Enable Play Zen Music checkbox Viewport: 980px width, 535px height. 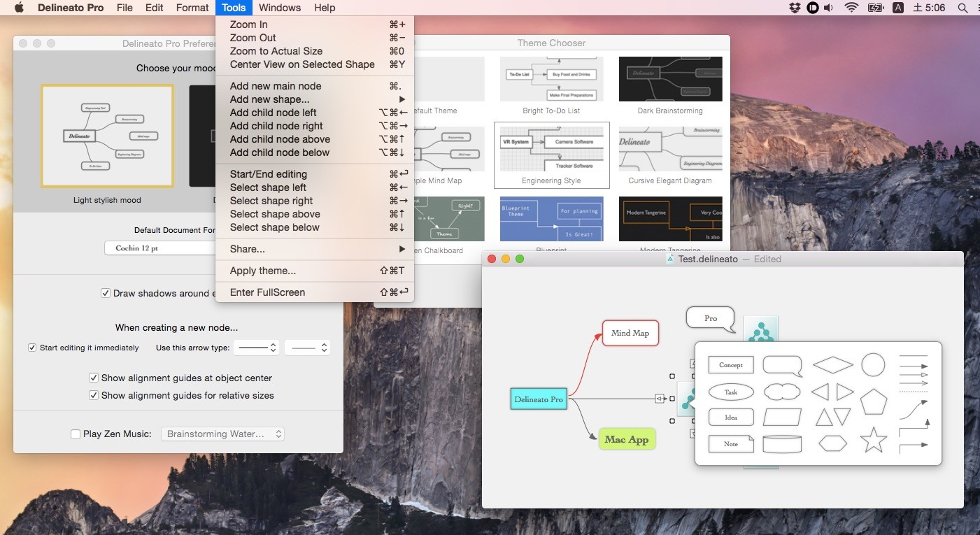[76, 434]
